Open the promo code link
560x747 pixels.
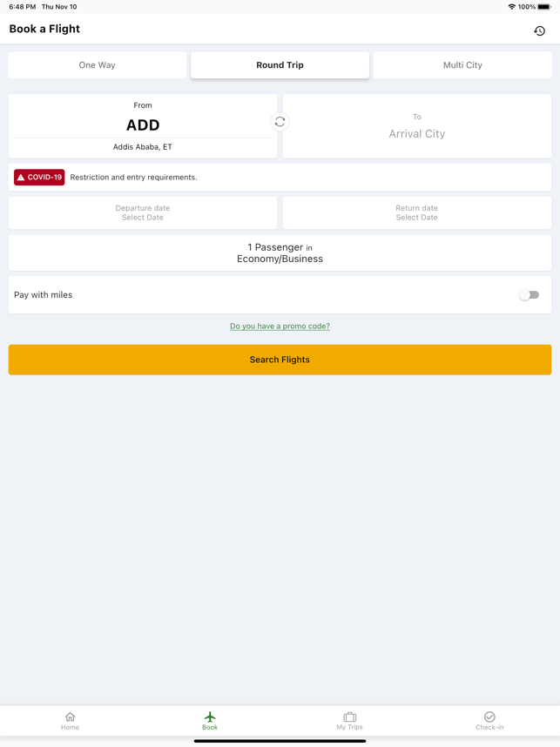(x=280, y=326)
